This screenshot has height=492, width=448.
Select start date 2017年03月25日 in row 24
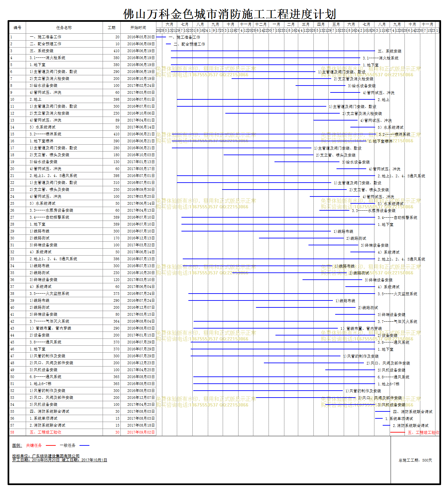pyautogui.click(x=138, y=196)
